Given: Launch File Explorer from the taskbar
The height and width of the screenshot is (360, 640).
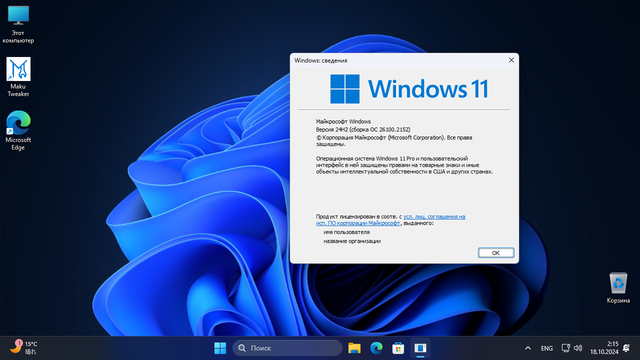Looking at the screenshot, I should tap(354, 348).
